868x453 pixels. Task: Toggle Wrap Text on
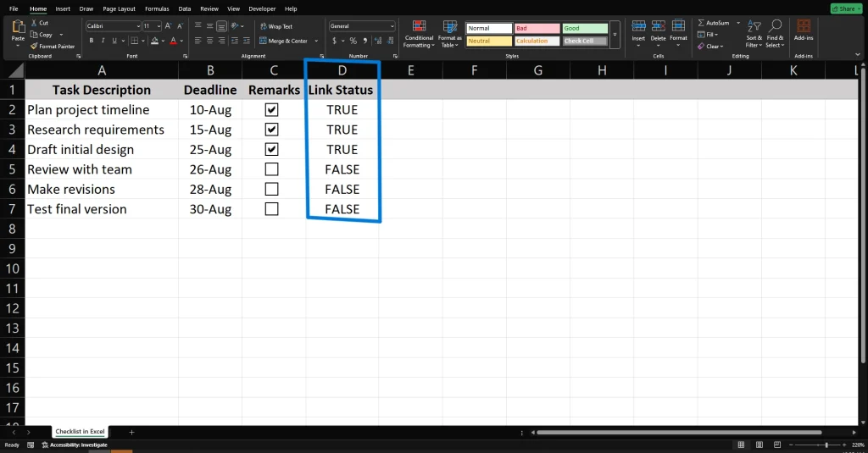[276, 26]
